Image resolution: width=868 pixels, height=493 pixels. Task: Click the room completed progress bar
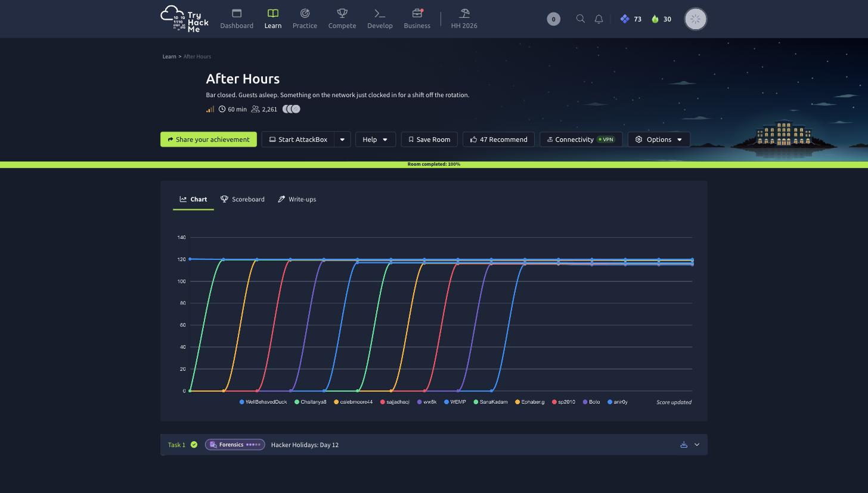pos(434,164)
